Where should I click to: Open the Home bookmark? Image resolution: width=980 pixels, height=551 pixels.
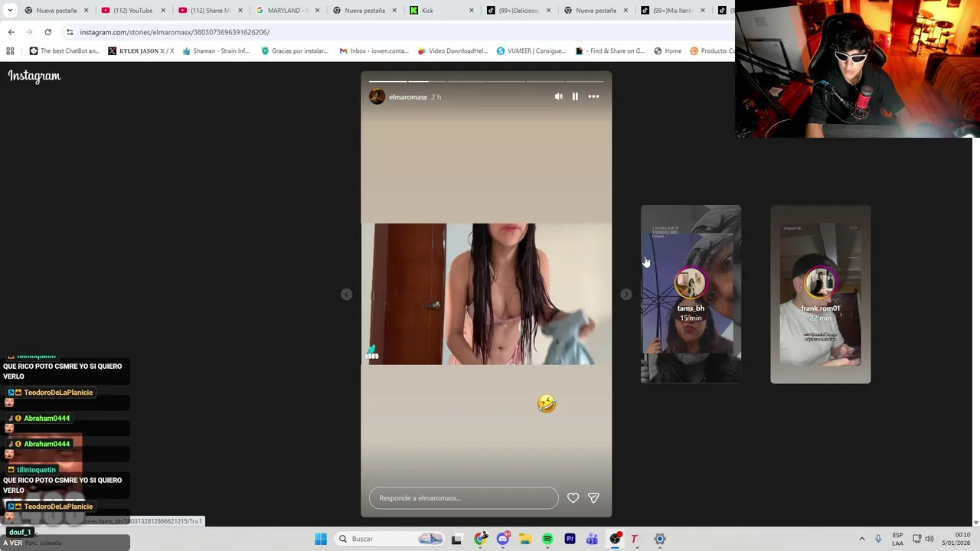pyautogui.click(x=668, y=51)
